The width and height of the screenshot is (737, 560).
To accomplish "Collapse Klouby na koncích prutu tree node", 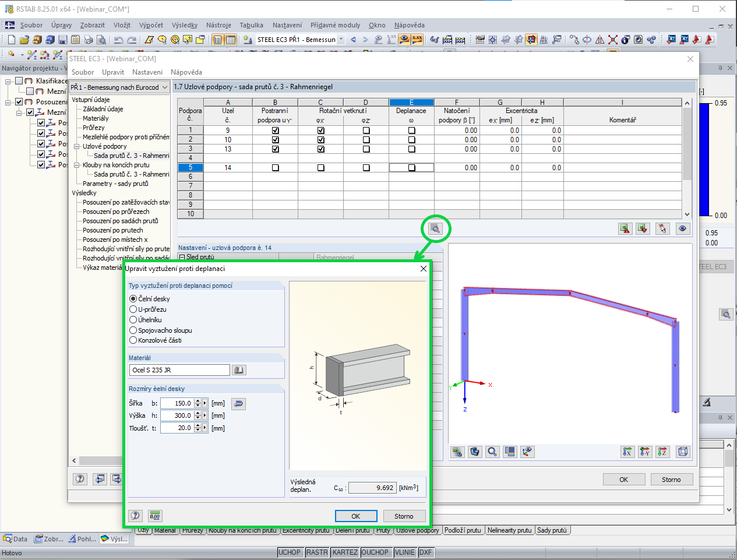I will (x=76, y=165).
